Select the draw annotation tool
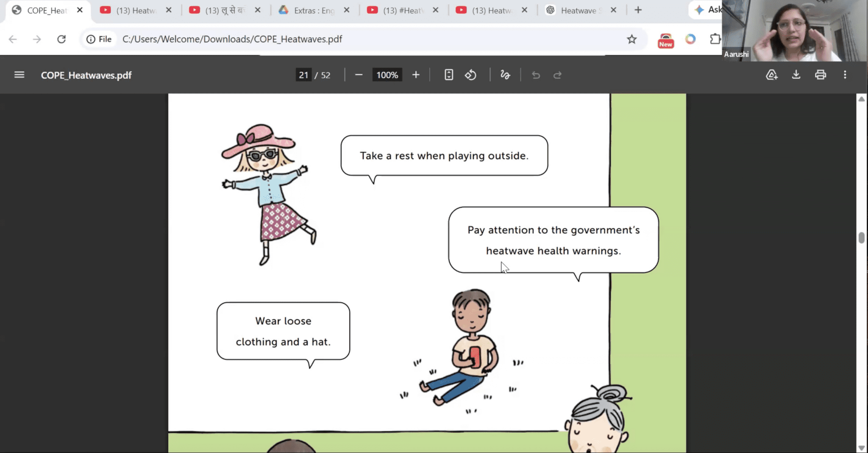Image resolution: width=868 pixels, height=453 pixels. pyautogui.click(x=505, y=75)
